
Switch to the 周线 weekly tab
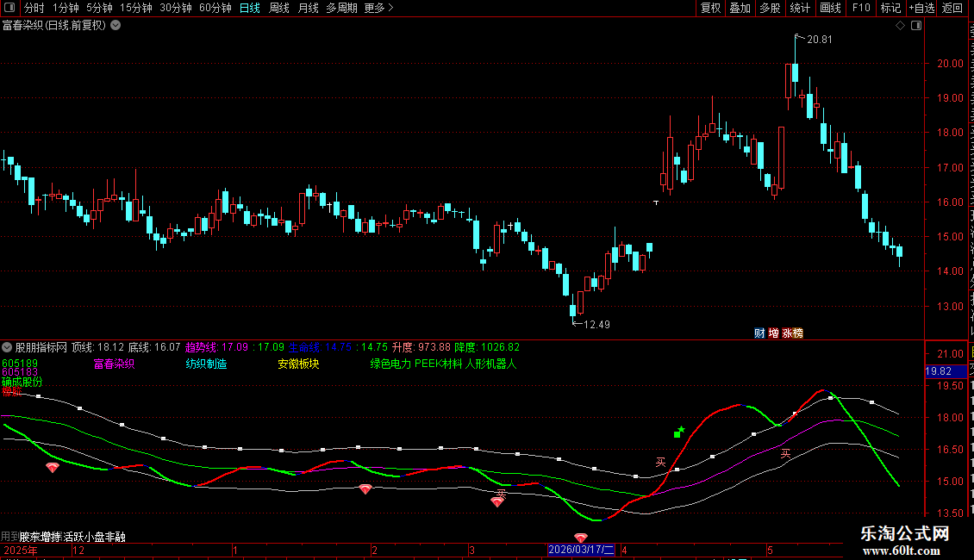(x=279, y=8)
